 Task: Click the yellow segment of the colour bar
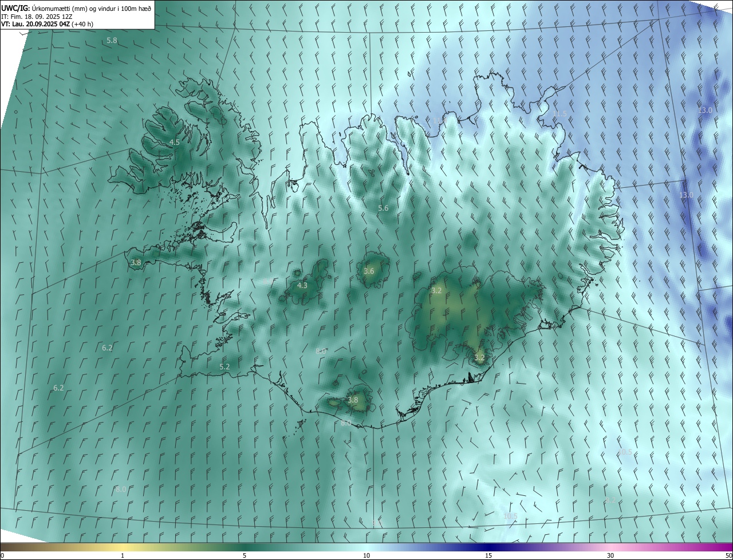pos(123,547)
